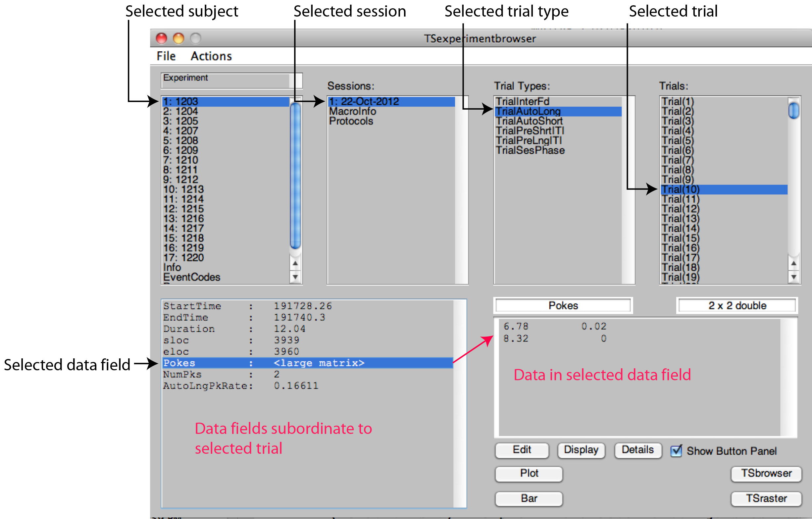Click subject list scroll-down arrow

click(295, 277)
